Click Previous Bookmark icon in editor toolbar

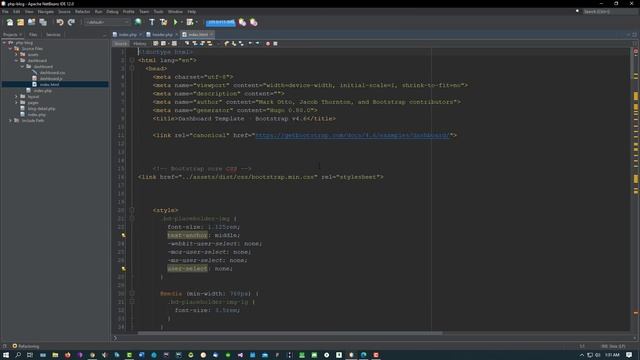point(227,43)
